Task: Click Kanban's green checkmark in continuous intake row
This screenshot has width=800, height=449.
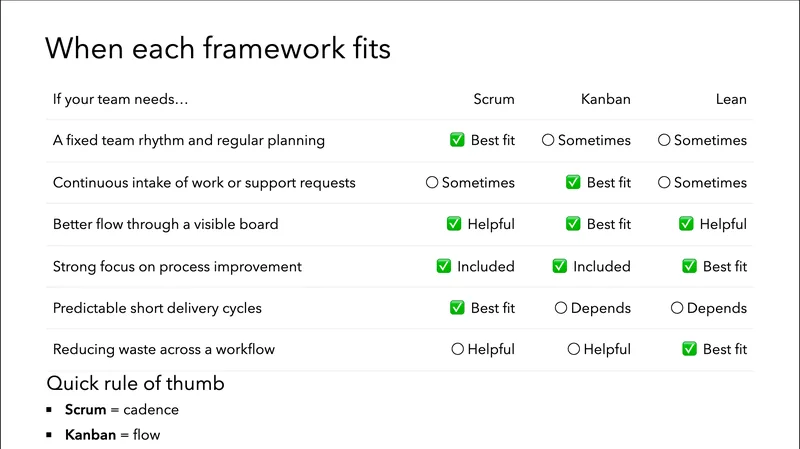Action: coord(573,183)
